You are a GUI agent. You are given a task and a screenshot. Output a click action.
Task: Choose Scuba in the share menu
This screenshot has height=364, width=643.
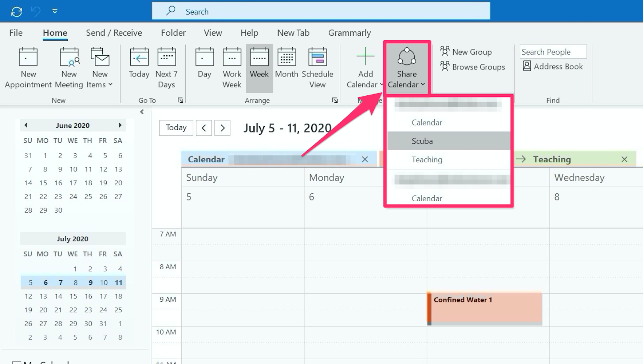(449, 141)
